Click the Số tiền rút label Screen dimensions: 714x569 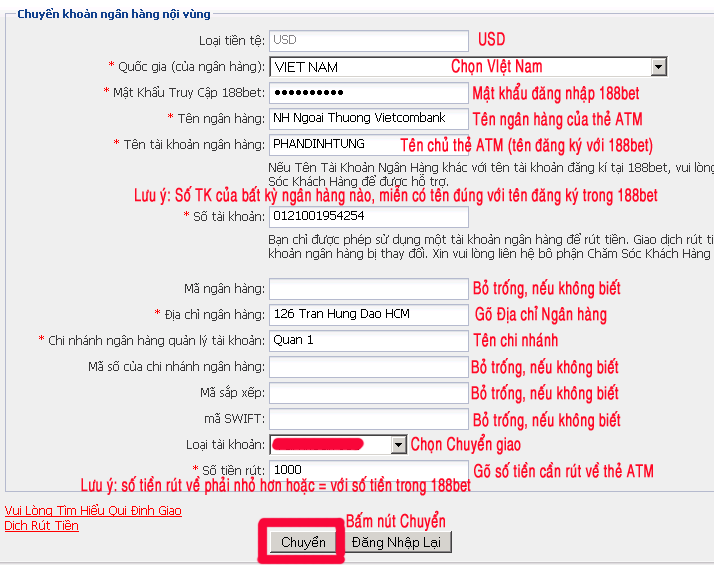233,471
